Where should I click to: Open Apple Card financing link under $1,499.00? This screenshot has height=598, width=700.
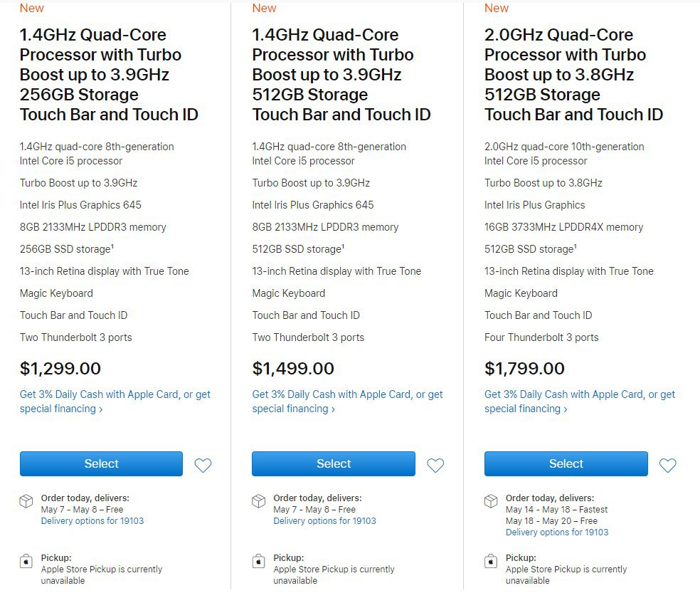[347, 402]
